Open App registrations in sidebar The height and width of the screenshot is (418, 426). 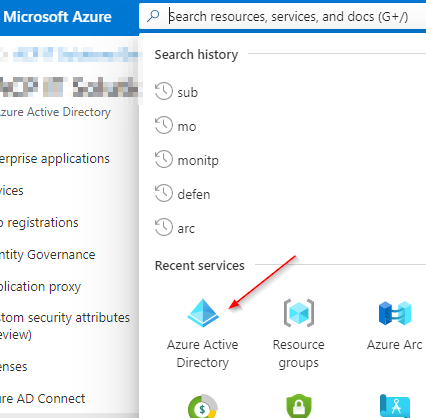pos(39,223)
